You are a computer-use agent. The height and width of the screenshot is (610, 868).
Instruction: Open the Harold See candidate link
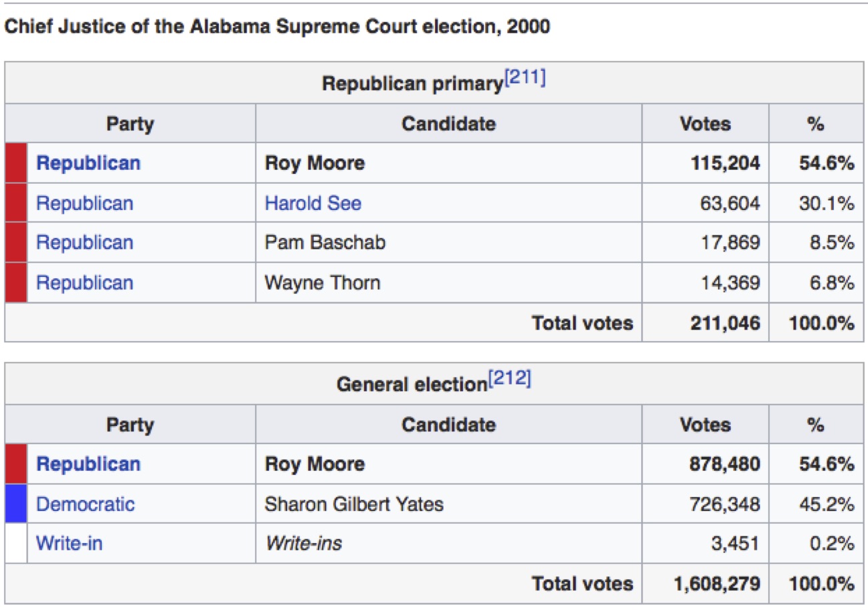tap(313, 203)
